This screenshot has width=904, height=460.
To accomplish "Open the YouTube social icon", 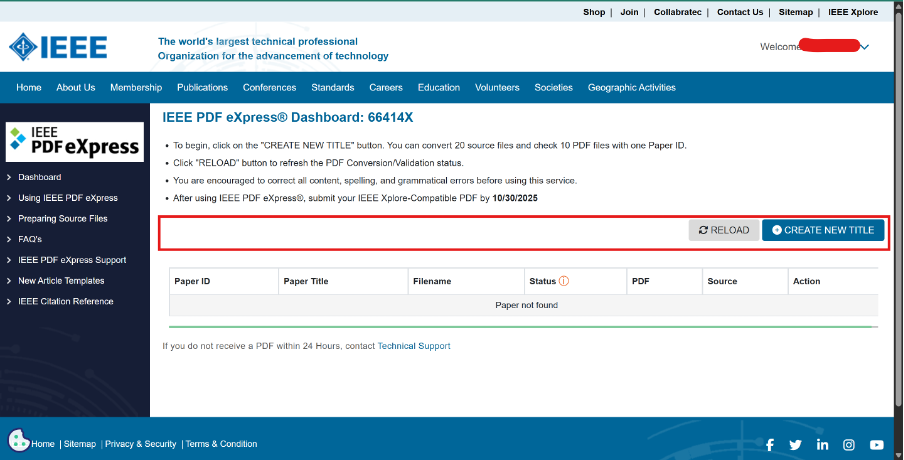I will (x=876, y=444).
